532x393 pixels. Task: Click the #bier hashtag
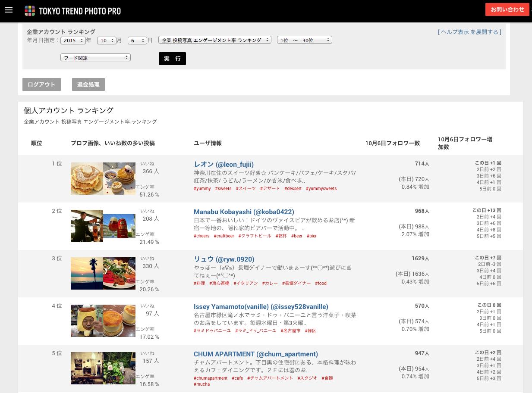(x=312, y=236)
